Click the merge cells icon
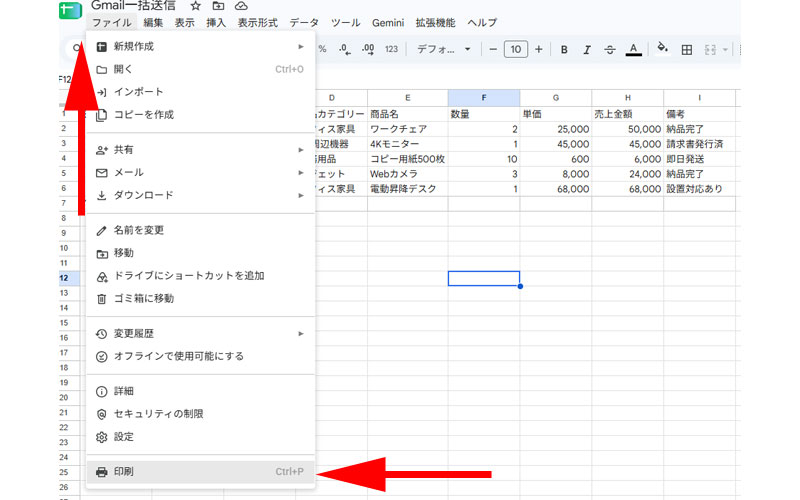800x500 pixels. click(x=710, y=49)
